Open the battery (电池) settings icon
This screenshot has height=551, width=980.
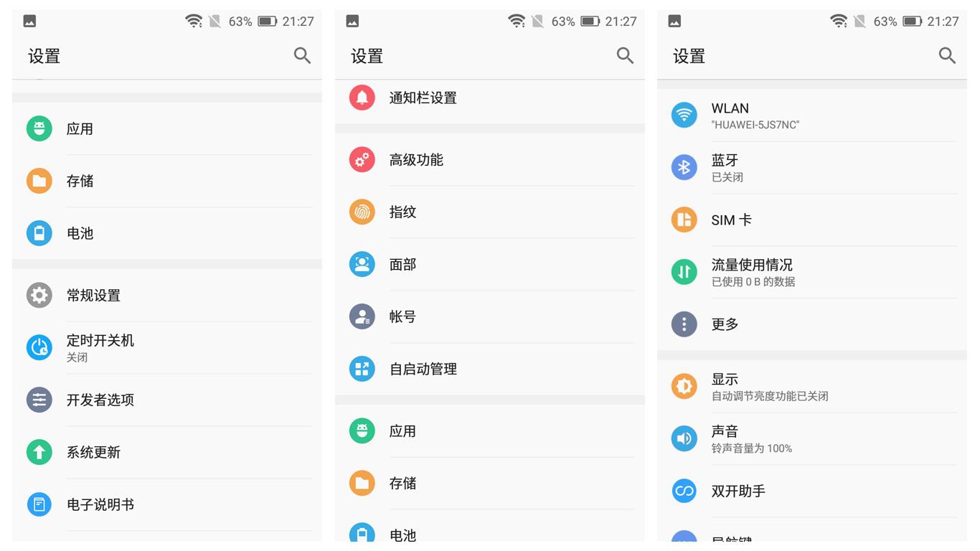39,233
